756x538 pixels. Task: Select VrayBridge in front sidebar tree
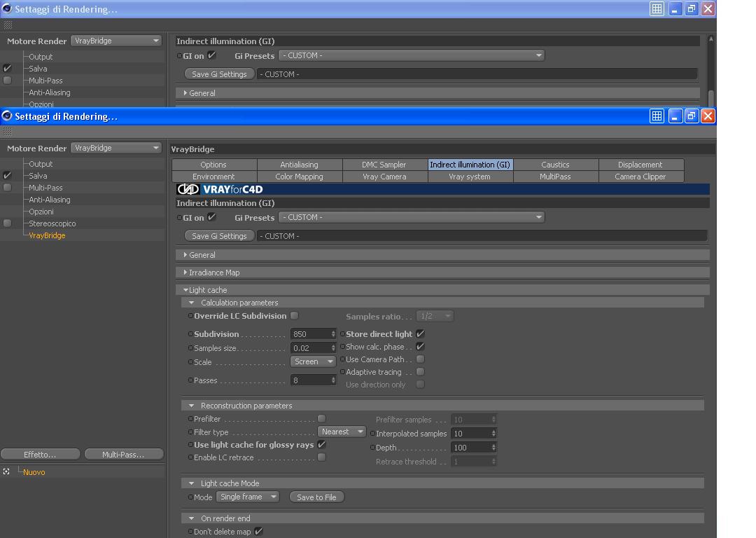[48, 235]
